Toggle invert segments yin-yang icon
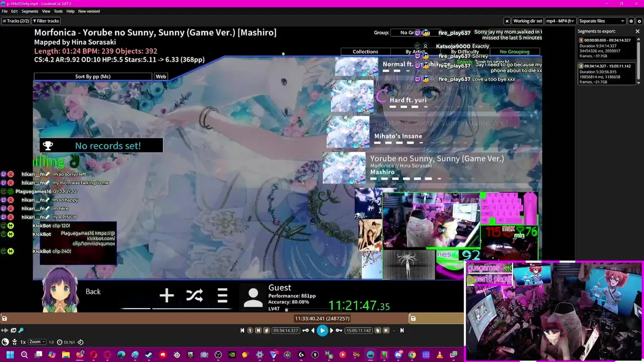The width and height of the screenshot is (644, 362). tap(5, 342)
